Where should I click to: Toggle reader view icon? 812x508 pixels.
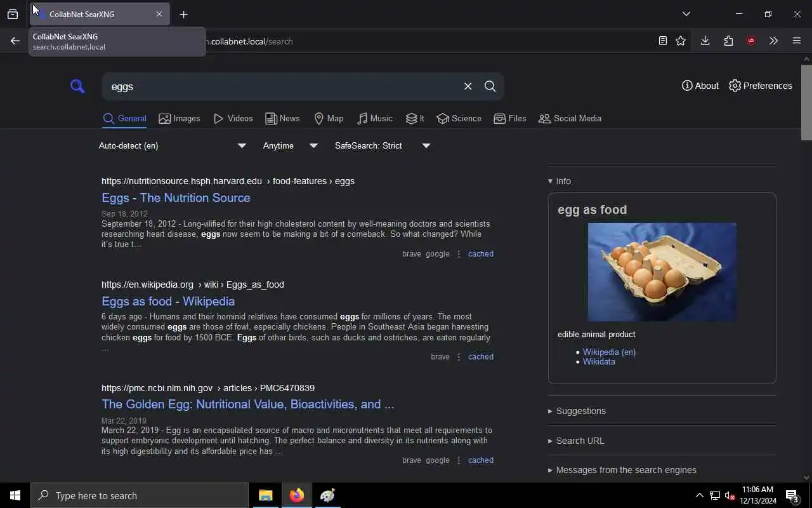pyautogui.click(x=662, y=41)
